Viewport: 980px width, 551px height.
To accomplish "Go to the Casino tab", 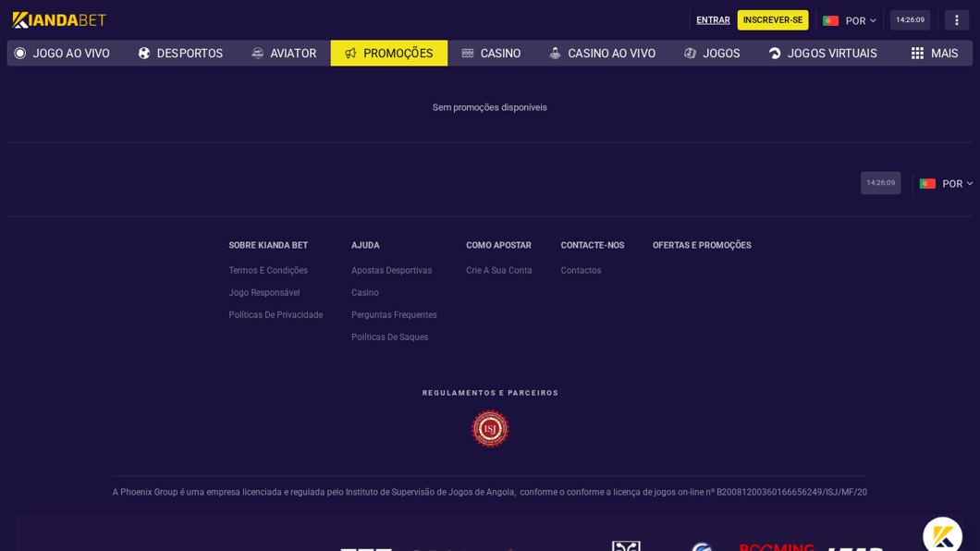I will [491, 53].
